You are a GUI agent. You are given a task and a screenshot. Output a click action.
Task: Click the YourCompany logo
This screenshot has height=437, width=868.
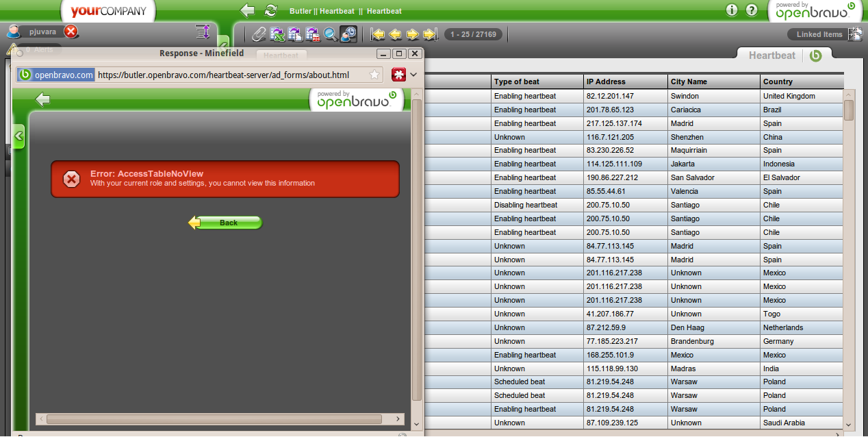[108, 10]
